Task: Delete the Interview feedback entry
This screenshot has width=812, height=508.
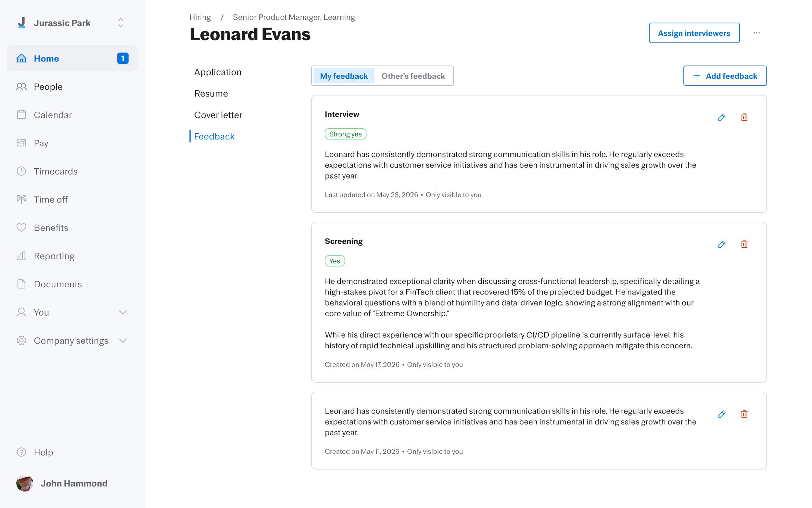Action: [x=744, y=117]
